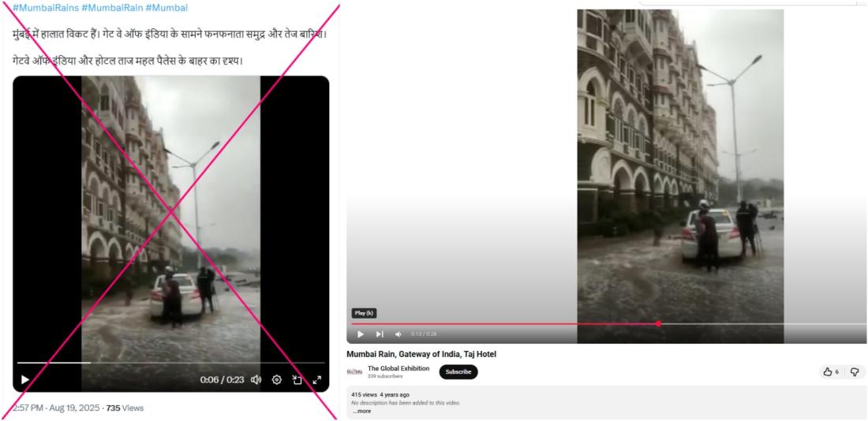Click the red YouTube scrubber handle

click(x=658, y=323)
